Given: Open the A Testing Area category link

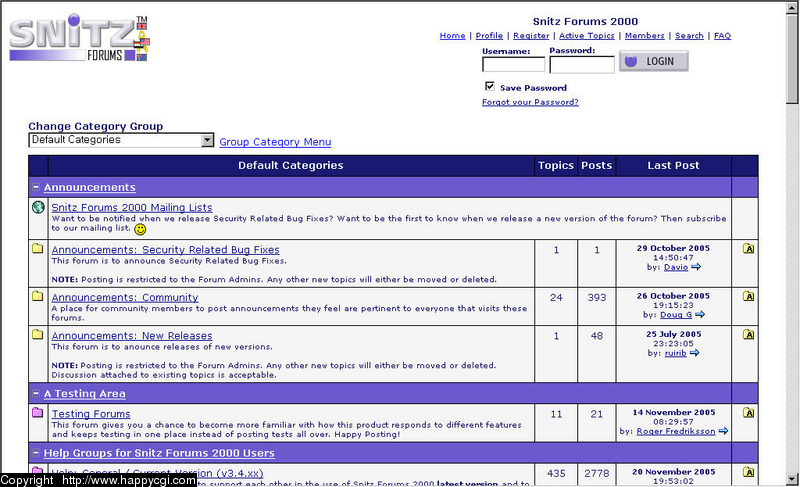Looking at the screenshot, I should (85, 394).
